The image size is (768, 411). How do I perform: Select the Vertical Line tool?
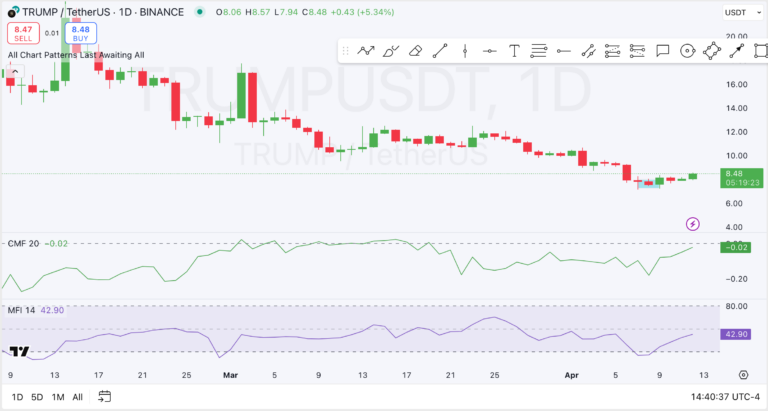465,50
